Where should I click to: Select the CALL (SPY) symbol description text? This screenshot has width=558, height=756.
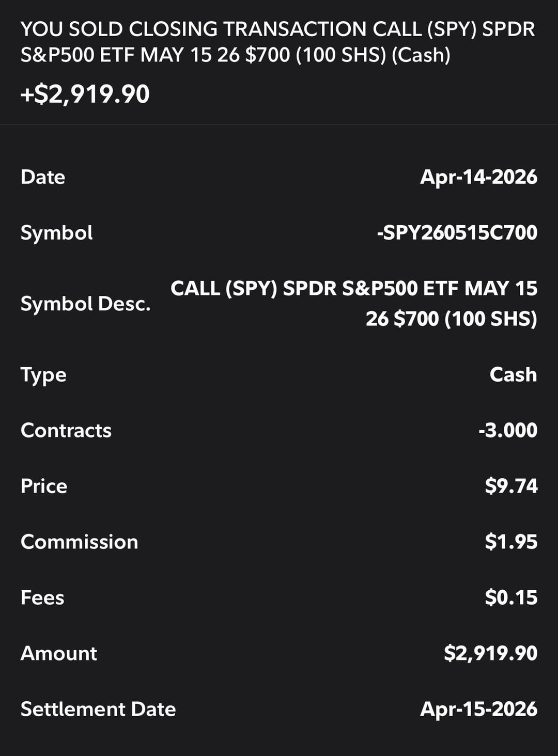pos(354,303)
